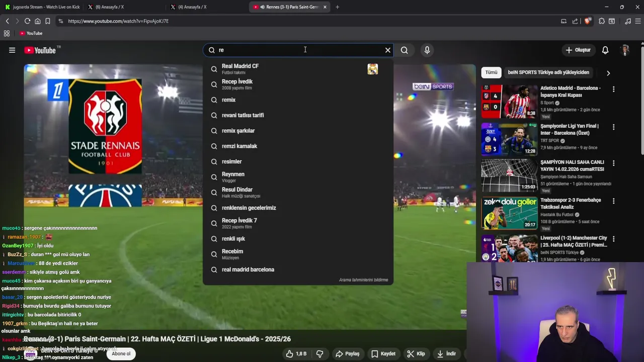This screenshot has width=644, height=362.
Task: Select the resimler suggestion
Action: pos(298,161)
